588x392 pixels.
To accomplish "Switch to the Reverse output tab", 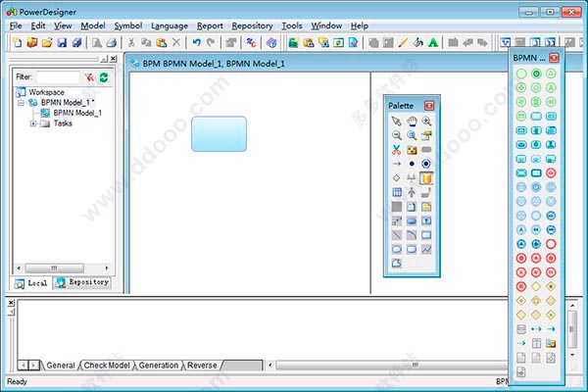I will pyautogui.click(x=202, y=366).
